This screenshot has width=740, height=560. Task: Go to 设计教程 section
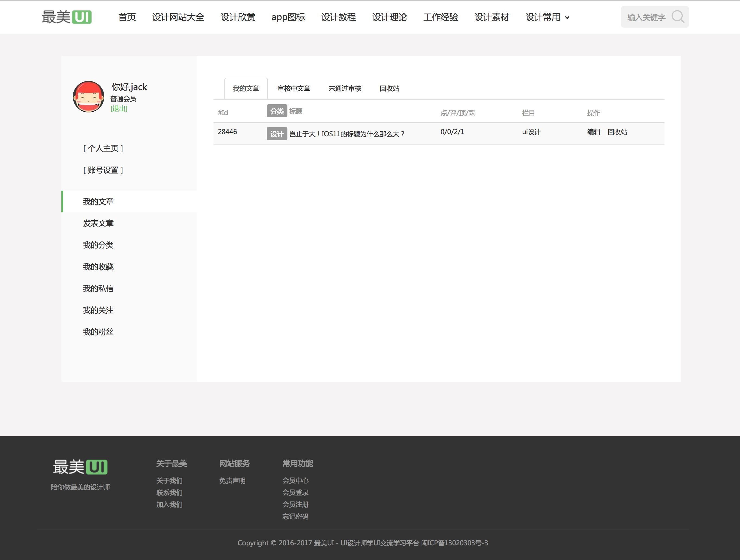point(338,17)
